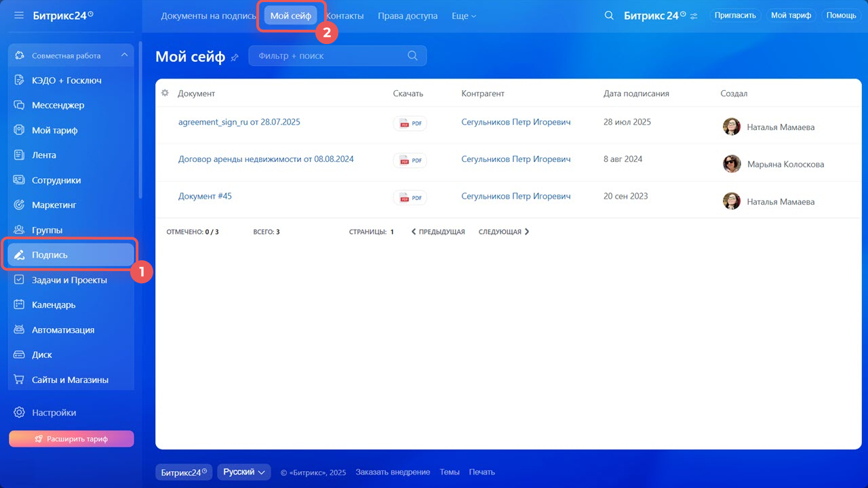Open Сегульников Петр Игоревич in the 28 июл 2025 row

point(516,122)
